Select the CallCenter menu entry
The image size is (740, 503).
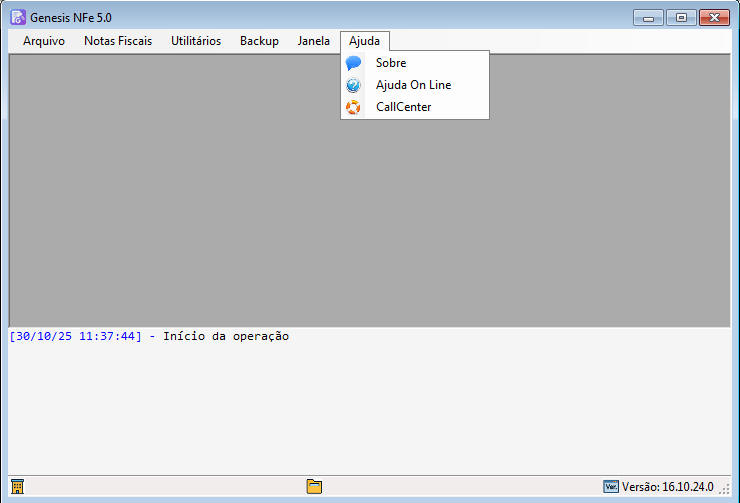403,107
